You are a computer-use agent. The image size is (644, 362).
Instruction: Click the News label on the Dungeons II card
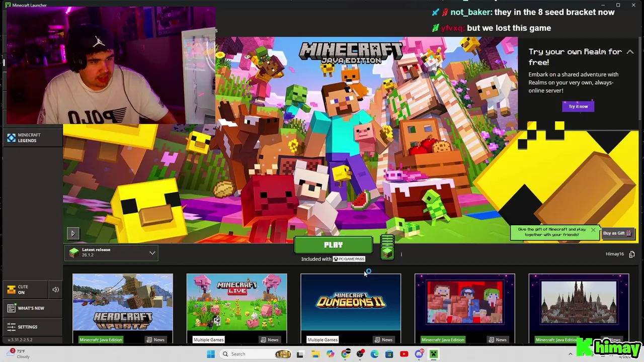pyautogui.click(x=383, y=340)
